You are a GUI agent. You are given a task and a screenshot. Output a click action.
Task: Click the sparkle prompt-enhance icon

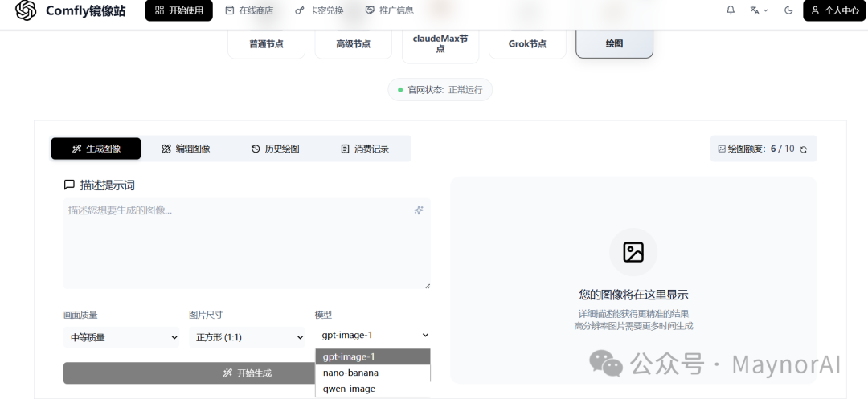[x=419, y=210]
